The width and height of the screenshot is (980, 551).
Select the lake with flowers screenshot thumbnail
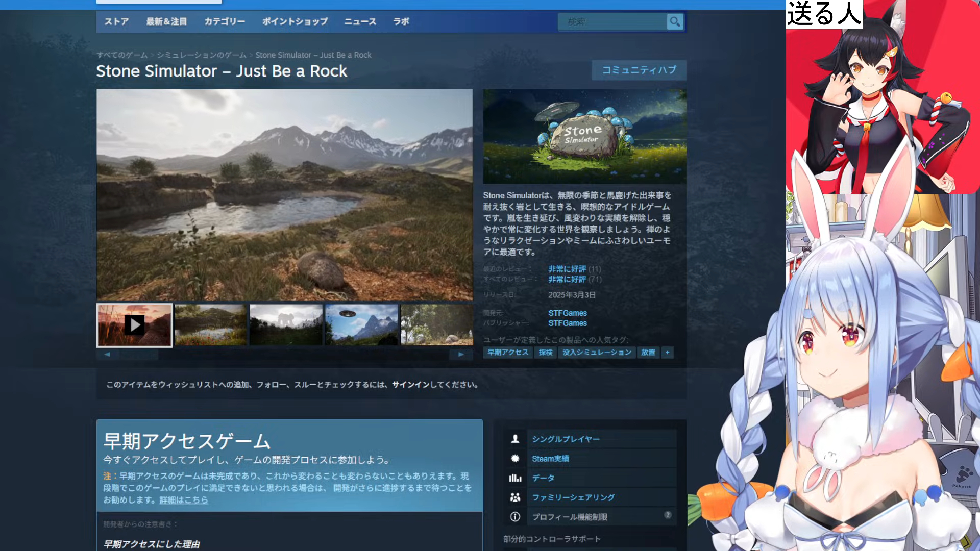210,325
